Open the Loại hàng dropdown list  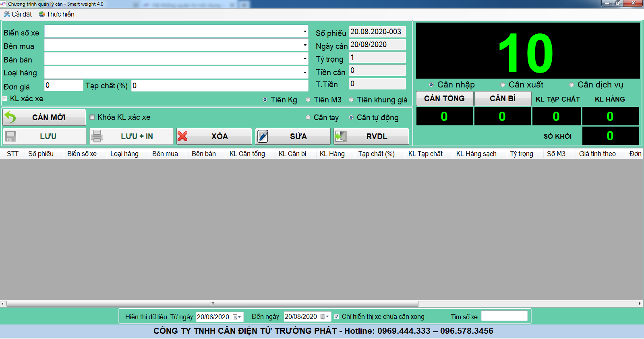pyautogui.click(x=305, y=73)
